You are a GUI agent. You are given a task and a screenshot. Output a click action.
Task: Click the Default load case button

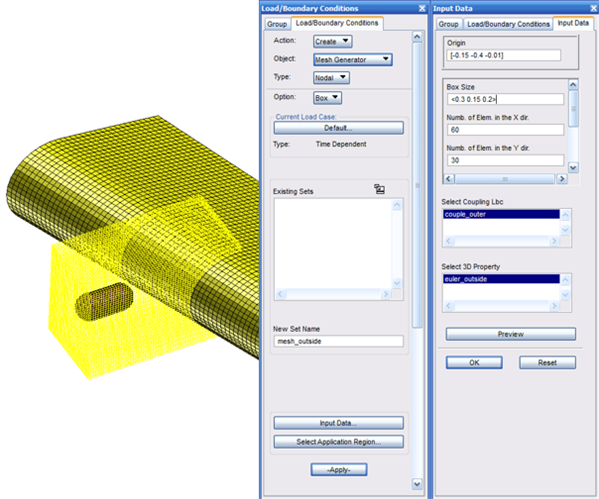tap(338, 128)
